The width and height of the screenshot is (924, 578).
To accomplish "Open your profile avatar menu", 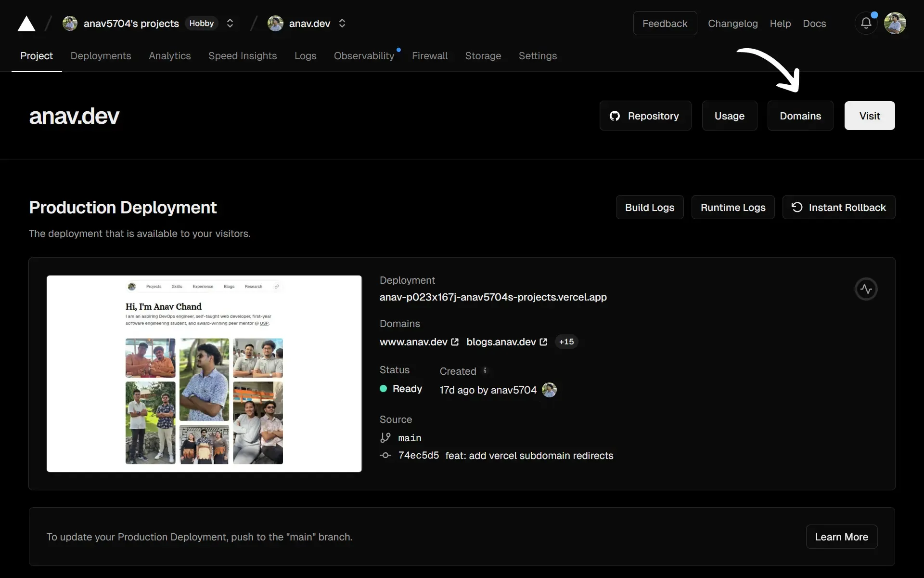I will (x=896, y=23).
